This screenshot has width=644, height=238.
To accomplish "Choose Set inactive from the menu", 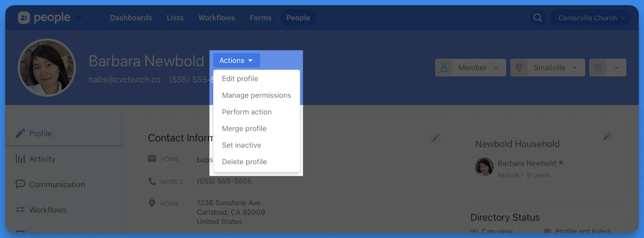I will point(241,145).
